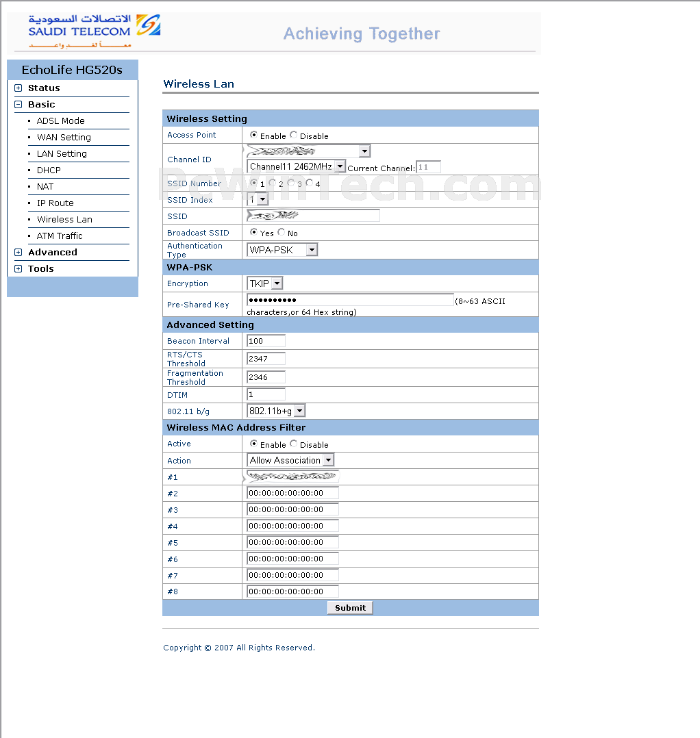Open the ADSL Mode page
Image resolution: width=700 pixels, height=738 pixels.
(61, 121)
